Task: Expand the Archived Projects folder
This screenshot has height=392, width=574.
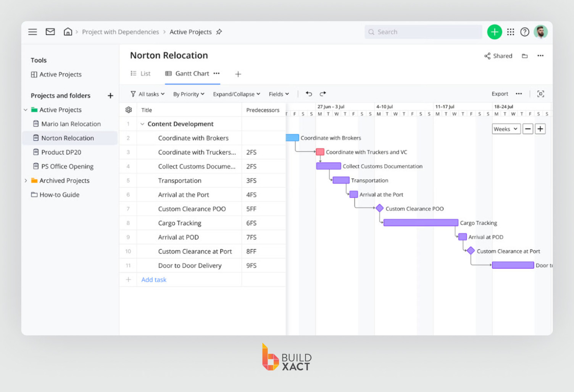Action: point(26,180)
